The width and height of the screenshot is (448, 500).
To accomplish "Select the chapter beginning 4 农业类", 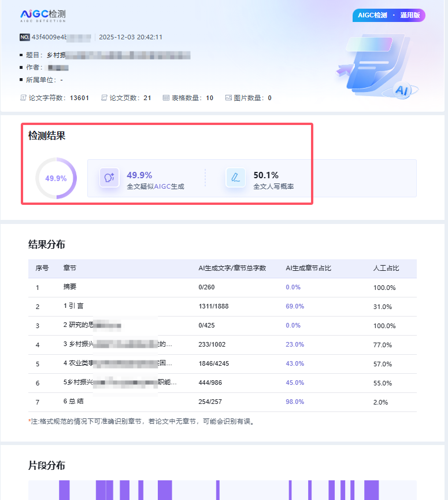I will (x=117, y=363).
